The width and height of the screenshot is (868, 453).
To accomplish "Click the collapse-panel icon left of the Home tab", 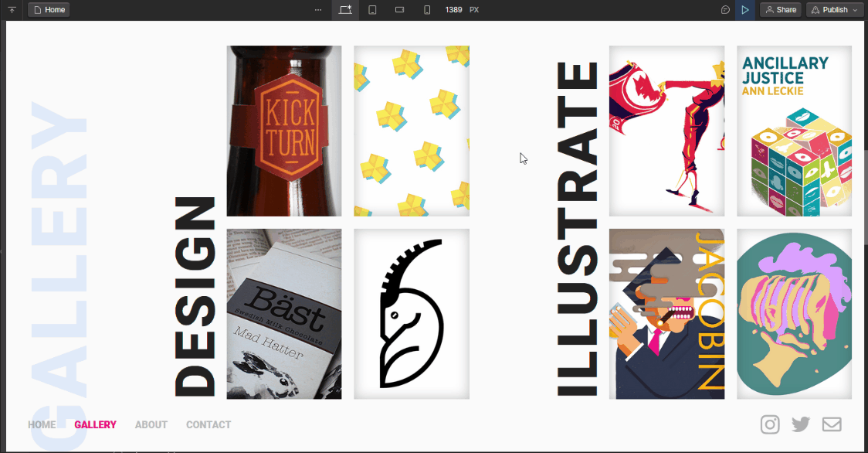I will pos(12,10).
